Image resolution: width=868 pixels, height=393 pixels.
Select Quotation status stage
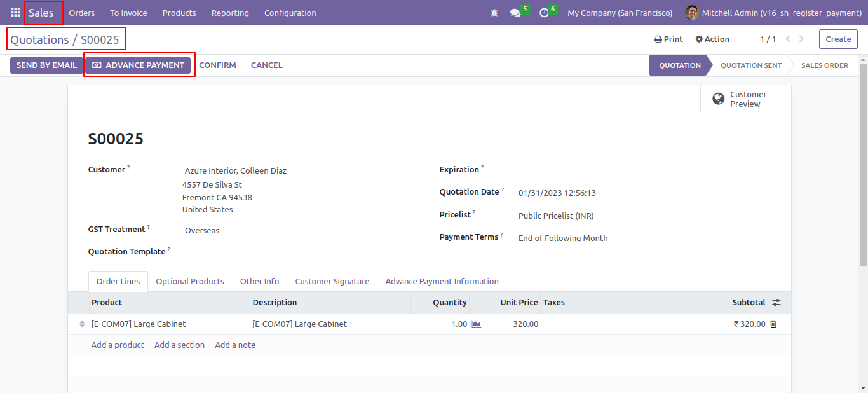[679, 65]
